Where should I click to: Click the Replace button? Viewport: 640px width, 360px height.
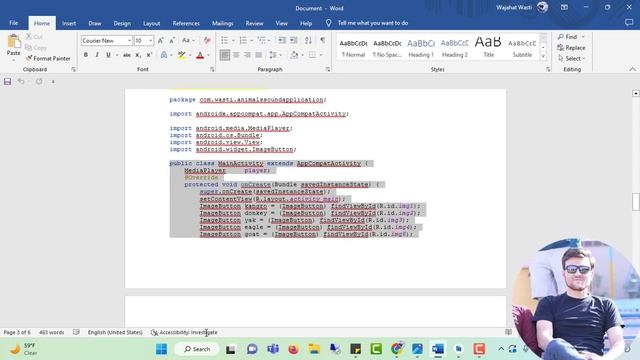tap(571, 48)
